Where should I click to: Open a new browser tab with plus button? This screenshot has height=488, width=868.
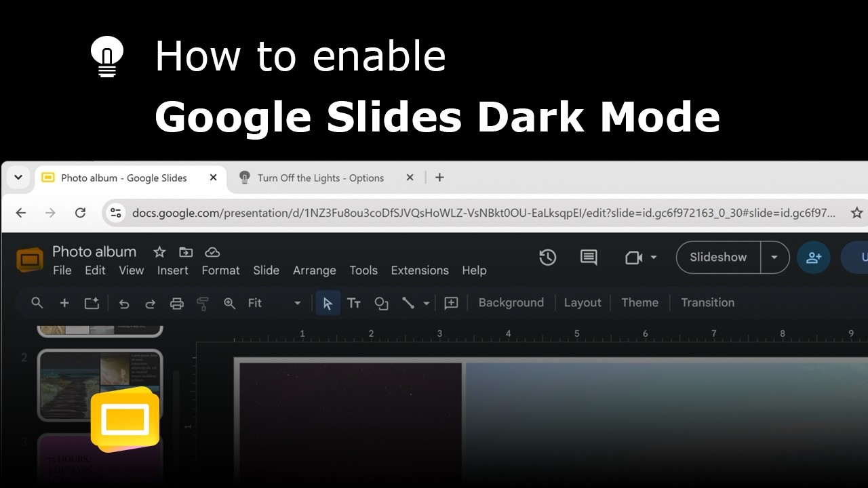point(439,178)
